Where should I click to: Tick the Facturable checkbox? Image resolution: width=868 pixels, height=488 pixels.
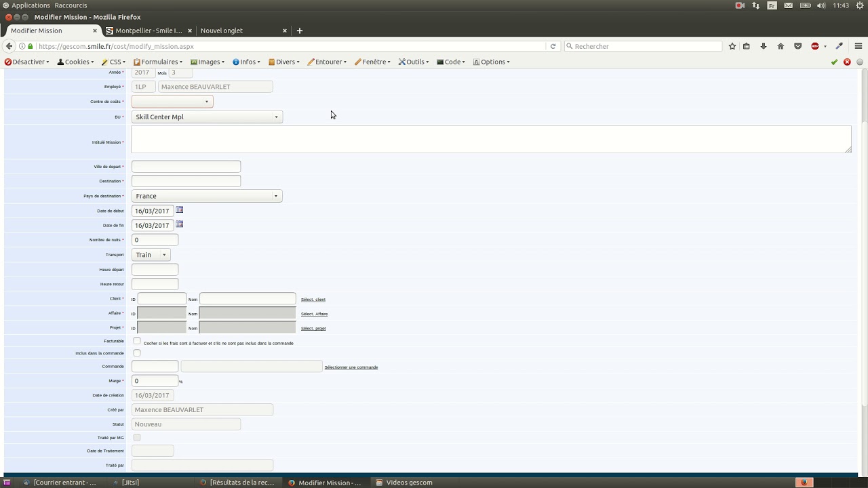pos(137,341)
